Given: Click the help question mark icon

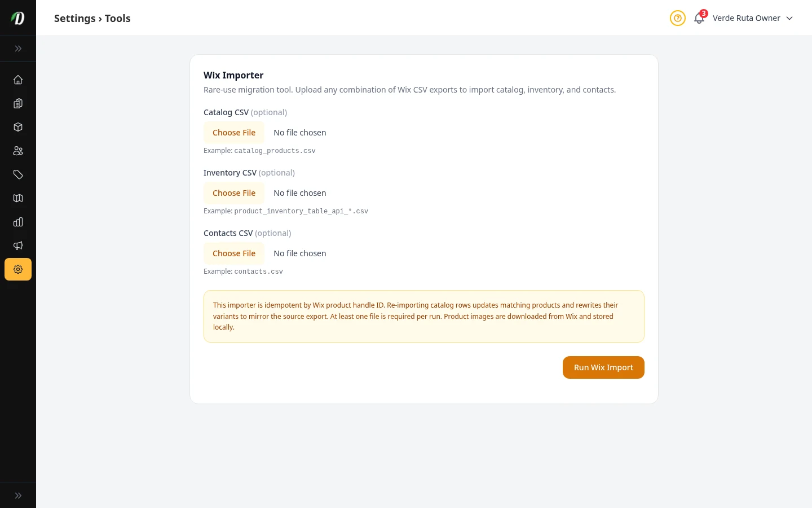Looking at the screenshot, I should [677, 18].
